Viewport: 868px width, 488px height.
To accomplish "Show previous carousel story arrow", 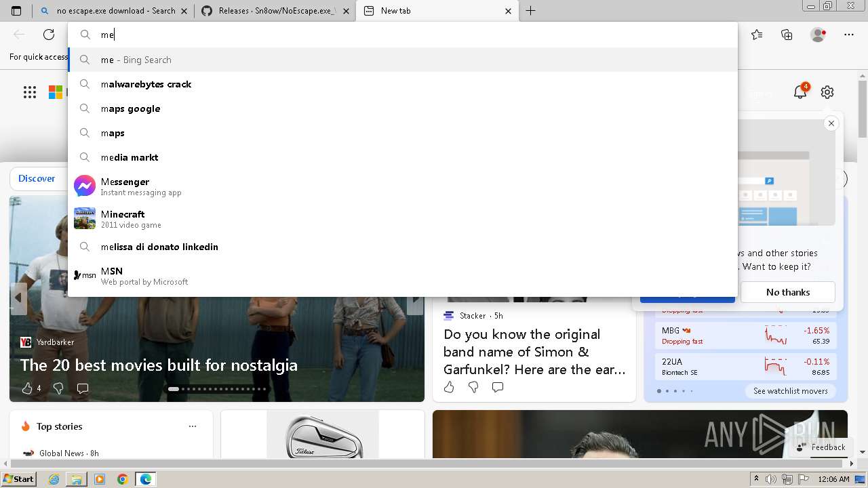I will tap(18, 298).
